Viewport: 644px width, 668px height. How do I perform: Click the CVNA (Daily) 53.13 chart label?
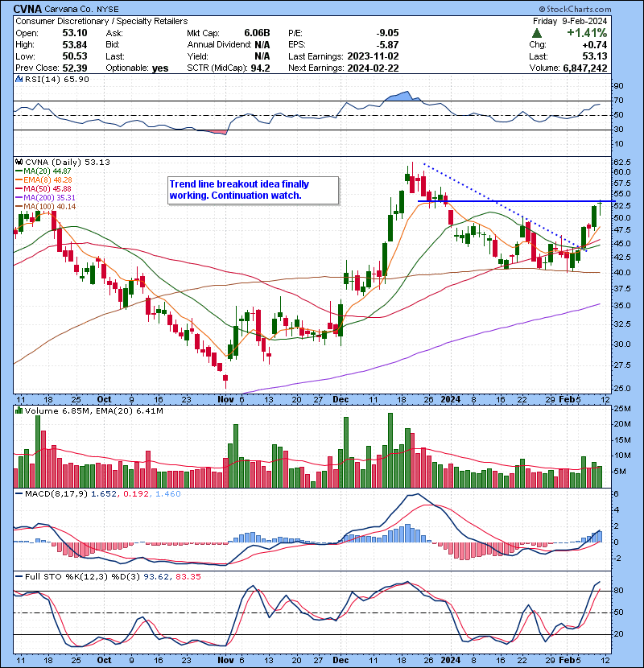coord(68,163)
